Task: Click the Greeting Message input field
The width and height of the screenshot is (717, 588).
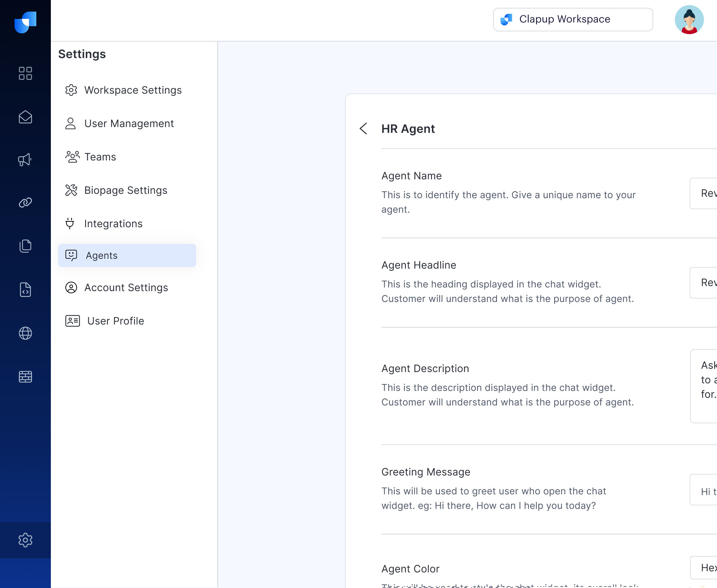Action: click(704, 490)
